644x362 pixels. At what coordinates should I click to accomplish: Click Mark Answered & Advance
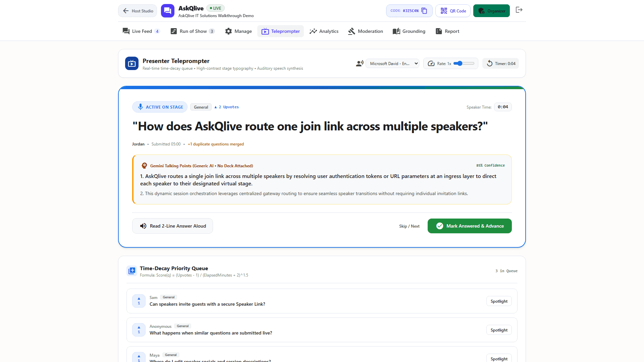(470, 226)
